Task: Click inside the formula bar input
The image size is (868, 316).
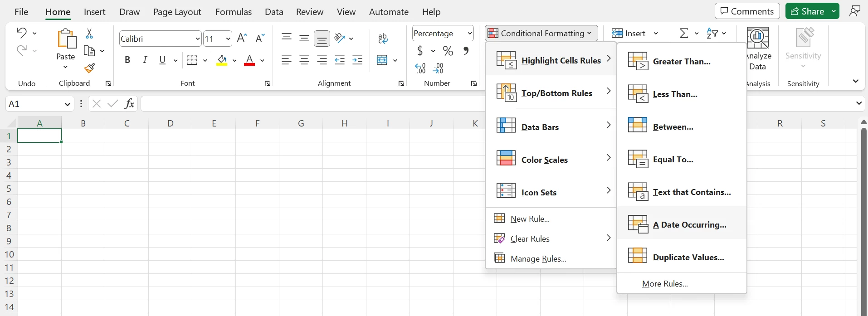Action: (313, 104)
